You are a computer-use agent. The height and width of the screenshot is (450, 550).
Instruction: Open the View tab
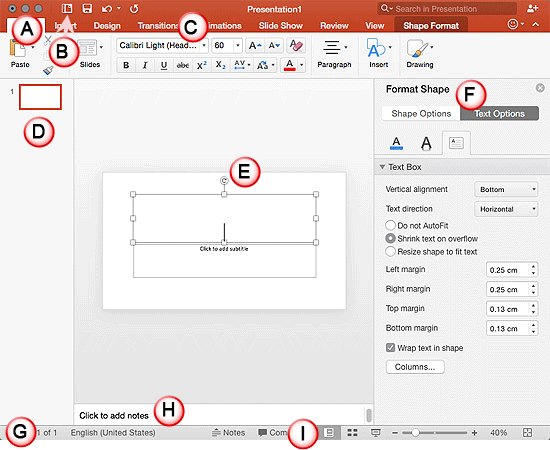click(375, 26)
